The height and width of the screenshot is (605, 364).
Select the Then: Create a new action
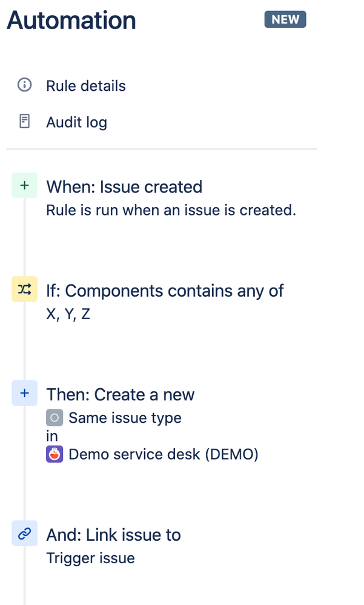coord(120,395)
